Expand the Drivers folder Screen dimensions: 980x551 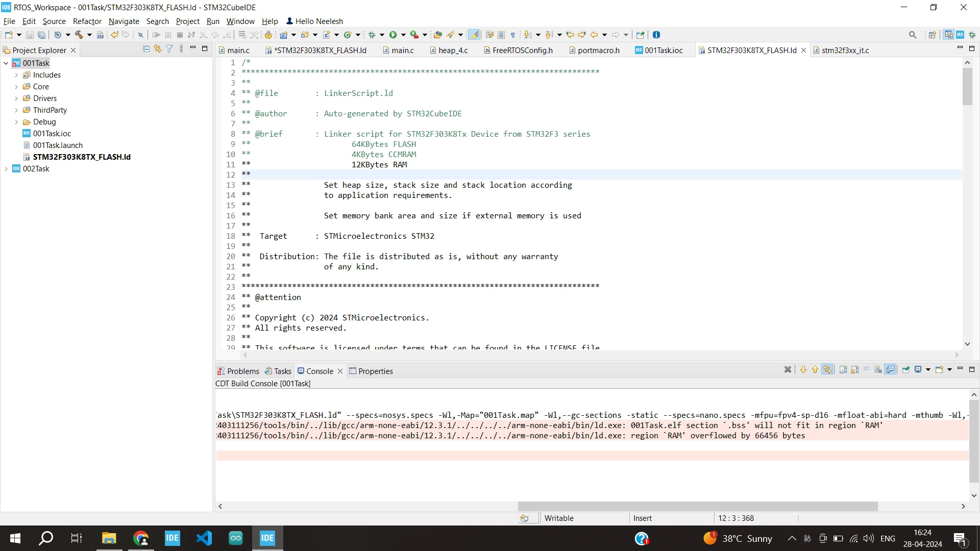[16, 98]
